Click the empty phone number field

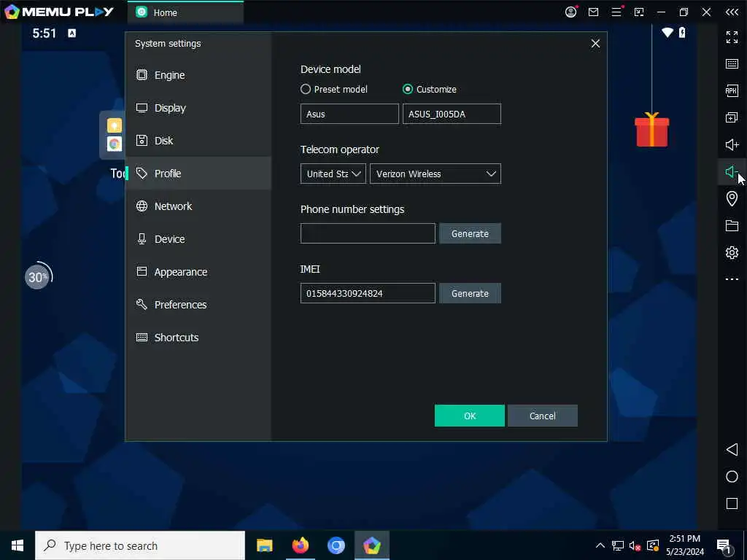[x=368, y=233]
